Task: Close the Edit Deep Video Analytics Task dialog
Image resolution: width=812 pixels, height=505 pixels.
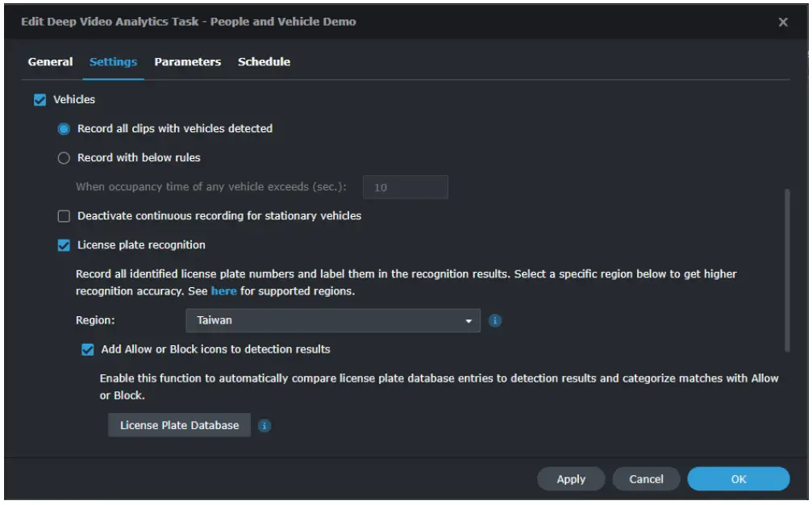Action: click(x=783, y=20)
